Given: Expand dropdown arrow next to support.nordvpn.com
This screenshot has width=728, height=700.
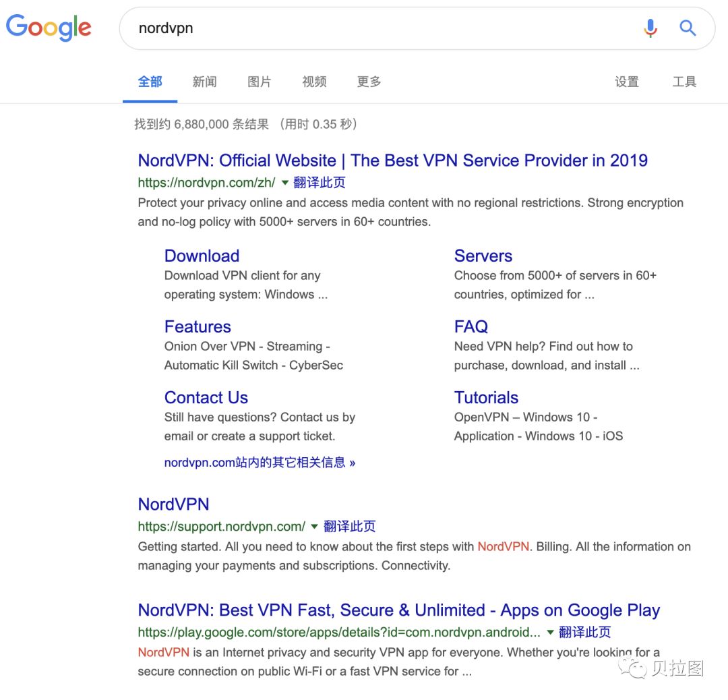Looking at the screenshot, I should (314, 527).
